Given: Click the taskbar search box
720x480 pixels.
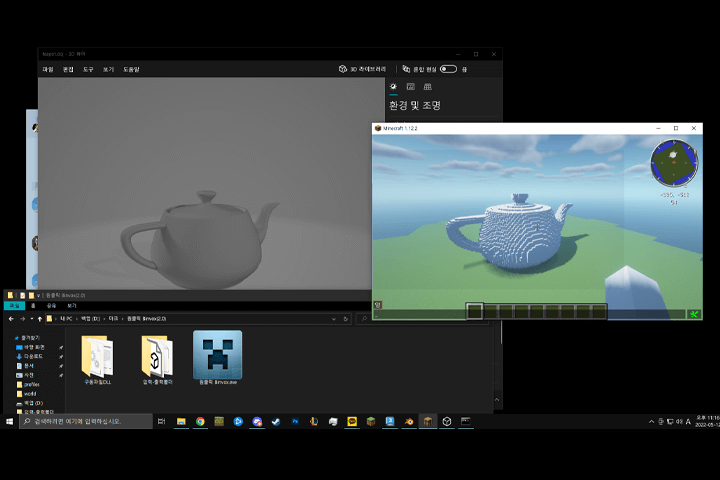Looking at the screenshot, I should [x=86, y=421].
